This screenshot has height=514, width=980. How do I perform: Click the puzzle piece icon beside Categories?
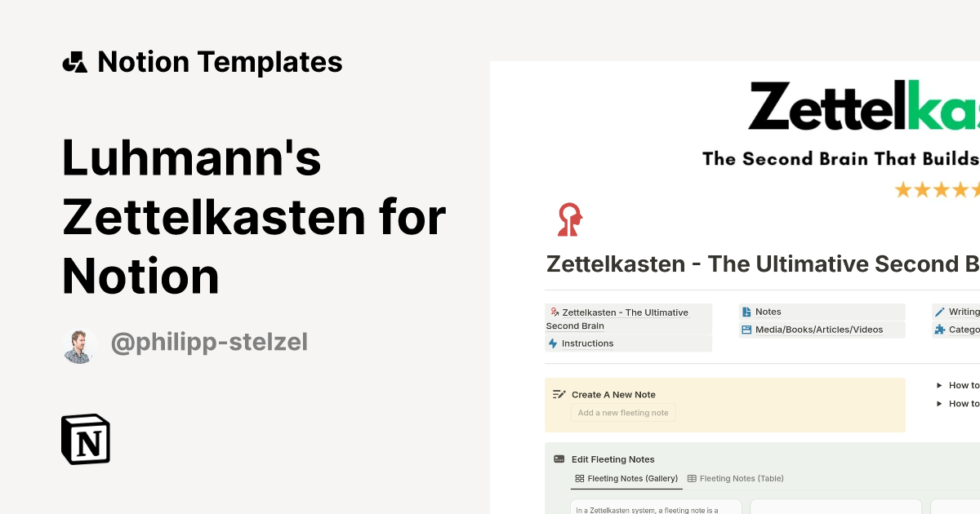pyautogui.click(x=938, y=329)
